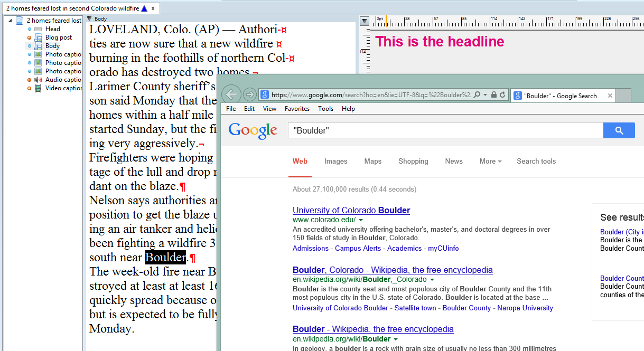Close the '2 homes feared lost' document tab
644x351 pixels.
pos(153,8)
